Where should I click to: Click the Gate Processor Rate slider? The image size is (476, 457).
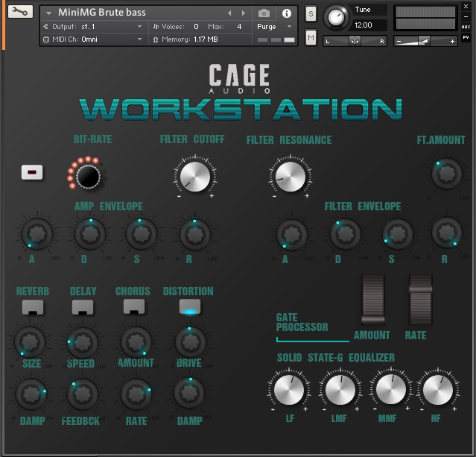(x=420, y=300)
